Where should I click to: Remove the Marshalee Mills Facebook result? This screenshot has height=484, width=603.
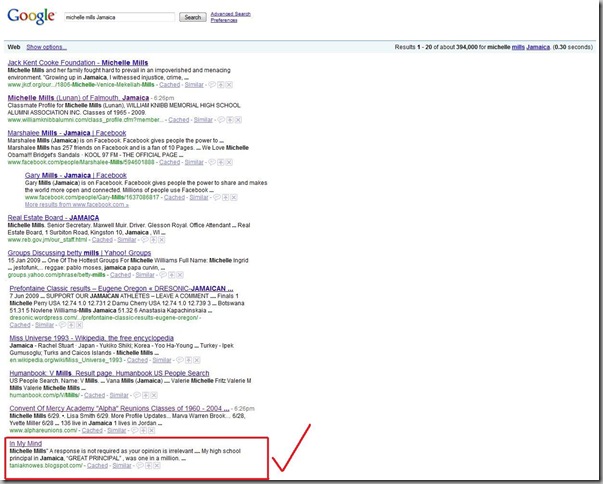coord(229,162)
